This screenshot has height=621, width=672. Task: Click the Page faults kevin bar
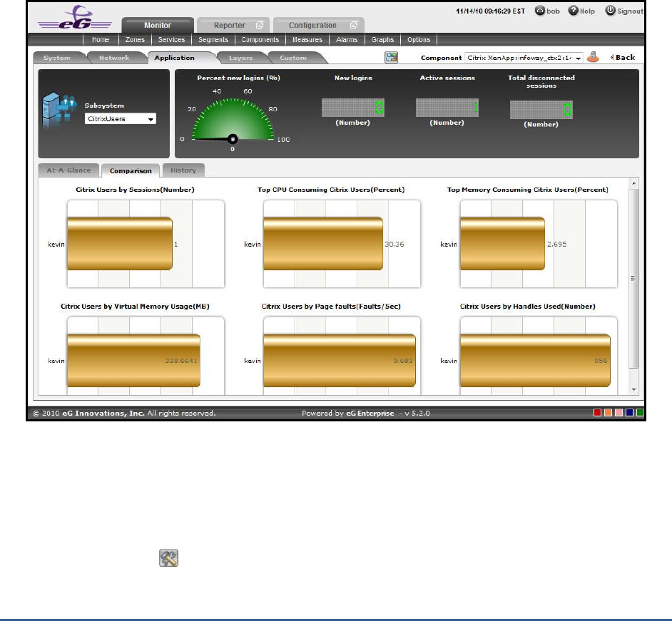tap(340, 361)
